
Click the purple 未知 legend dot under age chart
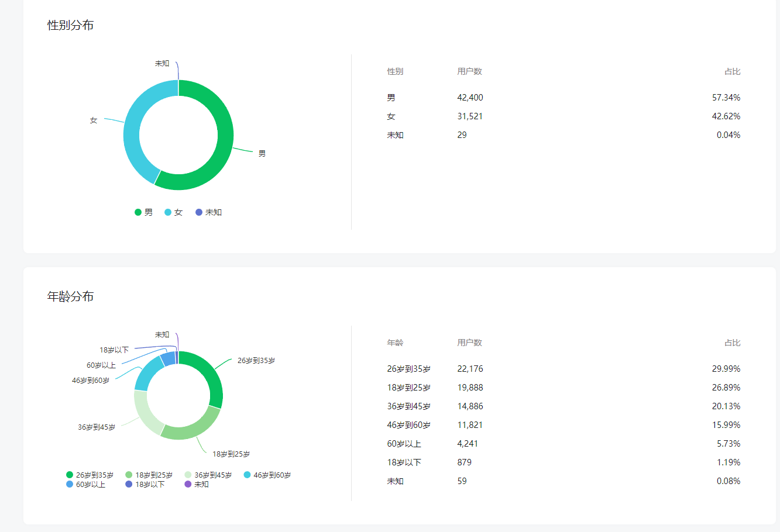point(188,485)
